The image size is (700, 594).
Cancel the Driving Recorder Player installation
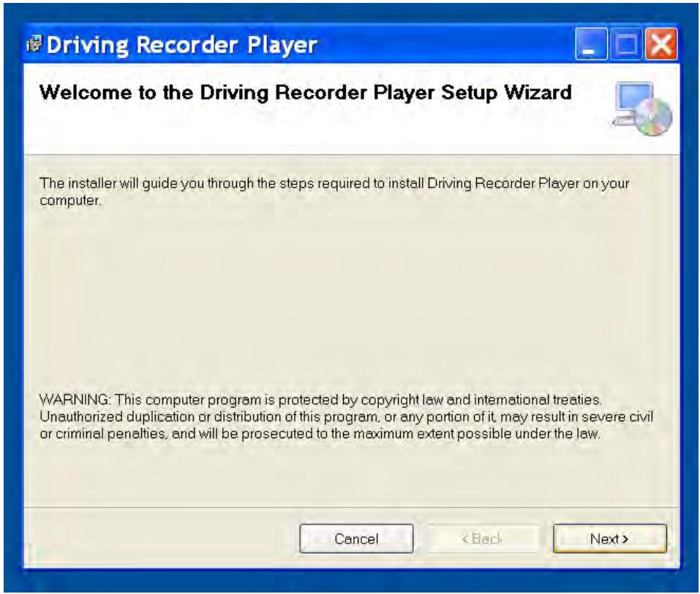[x=356, y=538]
